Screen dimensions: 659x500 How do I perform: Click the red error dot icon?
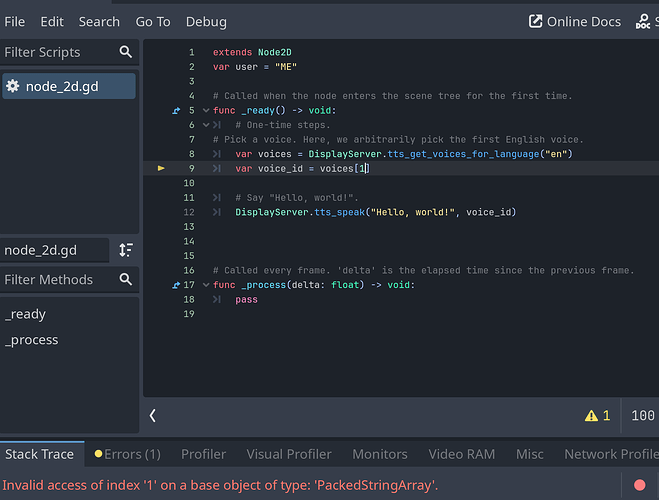[640, 485]
